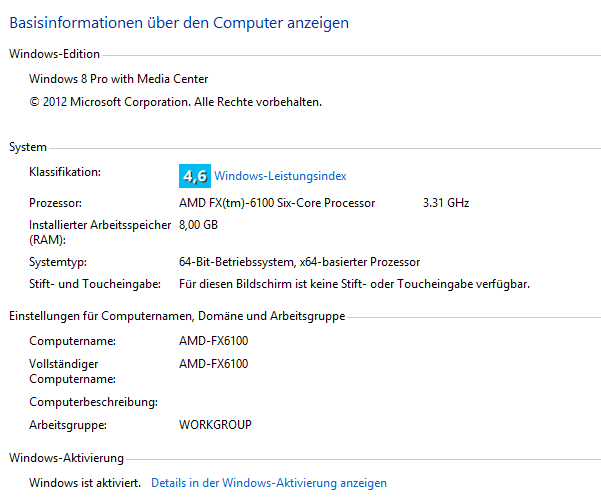Image resolution: width=601 pixels, height=502 pixels.
Task: Click the Microsoft Corporation copyright line
Action: (176, 102)
